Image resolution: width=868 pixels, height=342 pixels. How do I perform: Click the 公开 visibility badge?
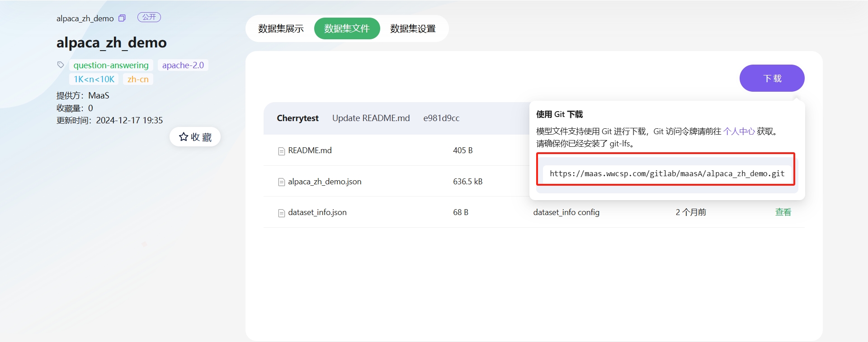pos(149,17)
